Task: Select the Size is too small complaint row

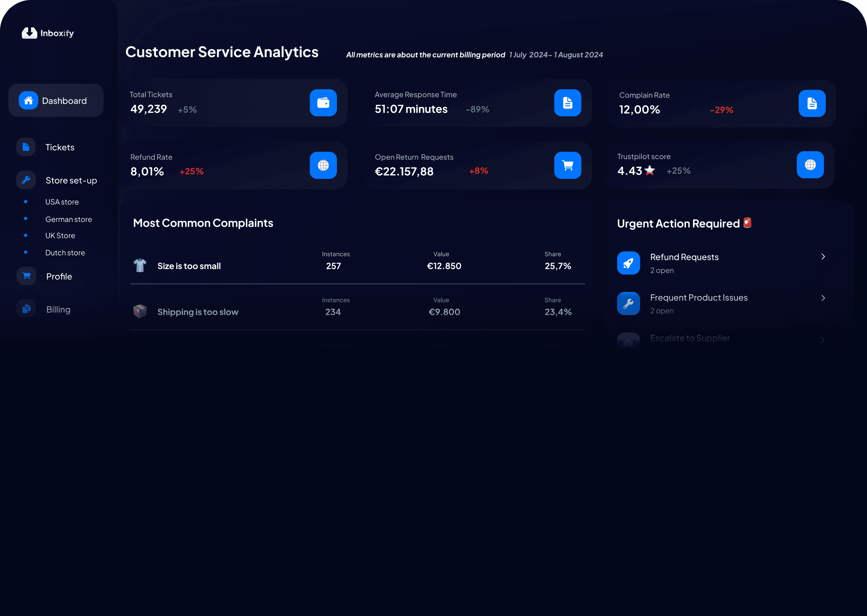Action: 189,266
